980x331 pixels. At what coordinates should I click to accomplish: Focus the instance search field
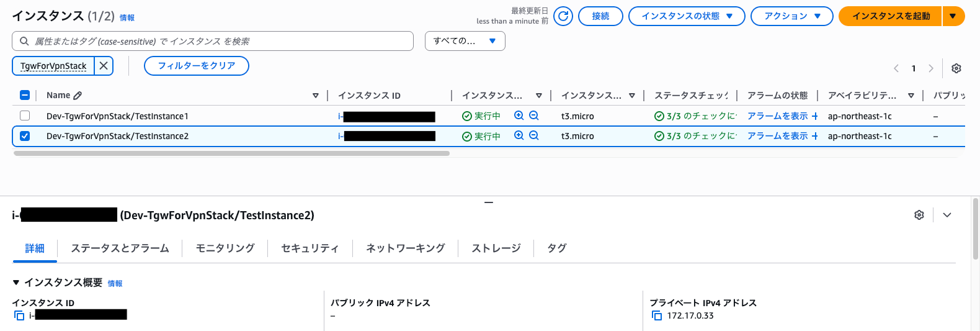(213, 41)
